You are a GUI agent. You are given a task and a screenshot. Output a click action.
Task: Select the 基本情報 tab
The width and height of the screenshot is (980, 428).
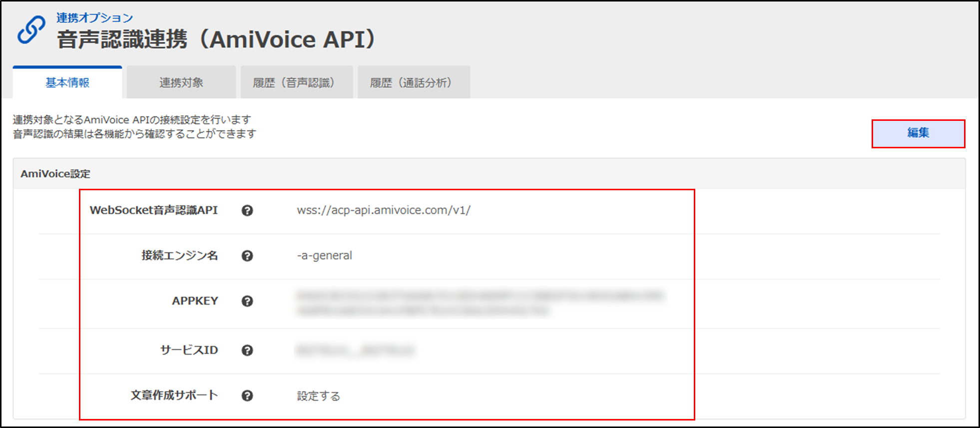pos(67,83)
